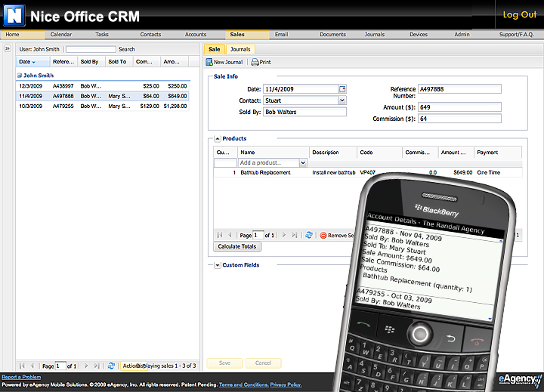Image resolution: width=544 pixels, height=392 pixels.
Task: Open the Admin menu
Action: (x=462, y=34)
